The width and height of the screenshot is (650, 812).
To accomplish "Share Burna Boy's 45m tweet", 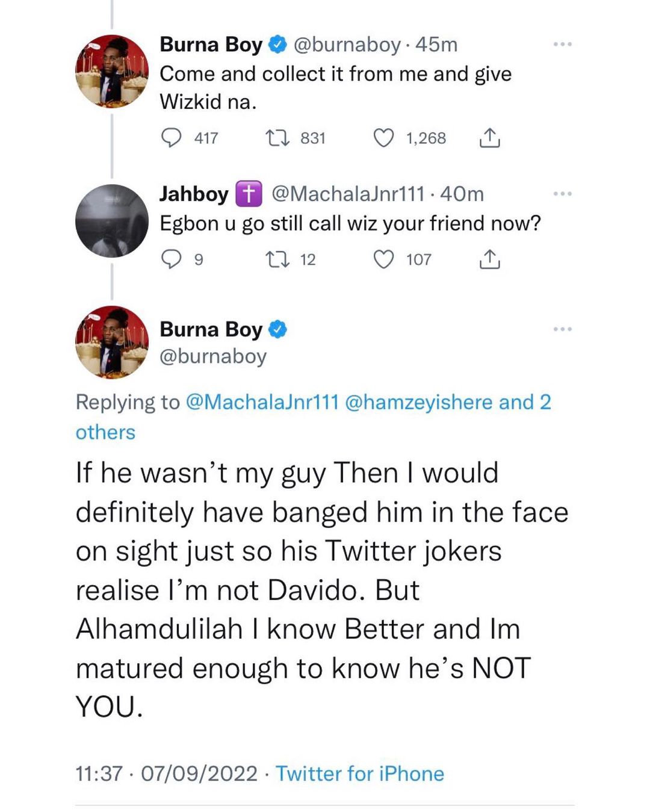I will click(x=489, y=138).
